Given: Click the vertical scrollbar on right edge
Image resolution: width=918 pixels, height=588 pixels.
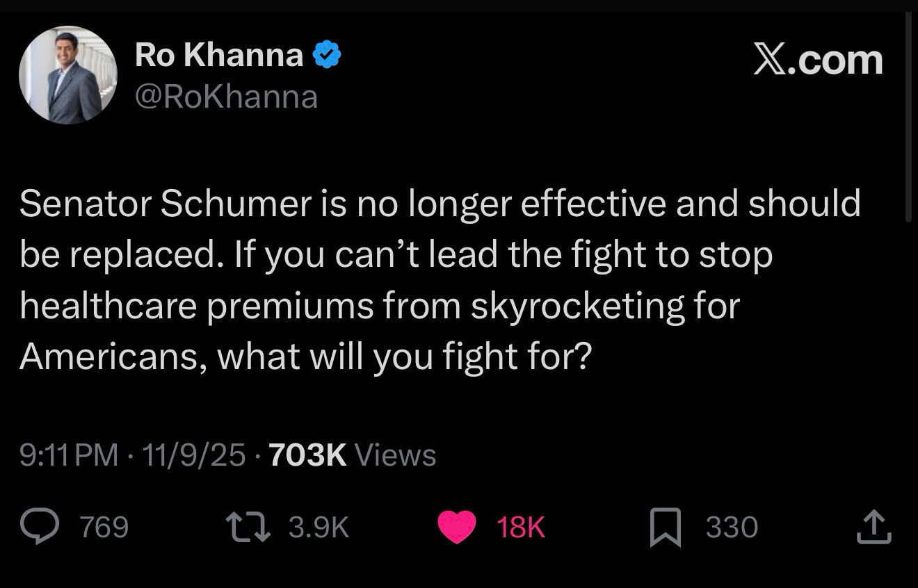Looking at the screenshot, I should click(x=908, y=118).
